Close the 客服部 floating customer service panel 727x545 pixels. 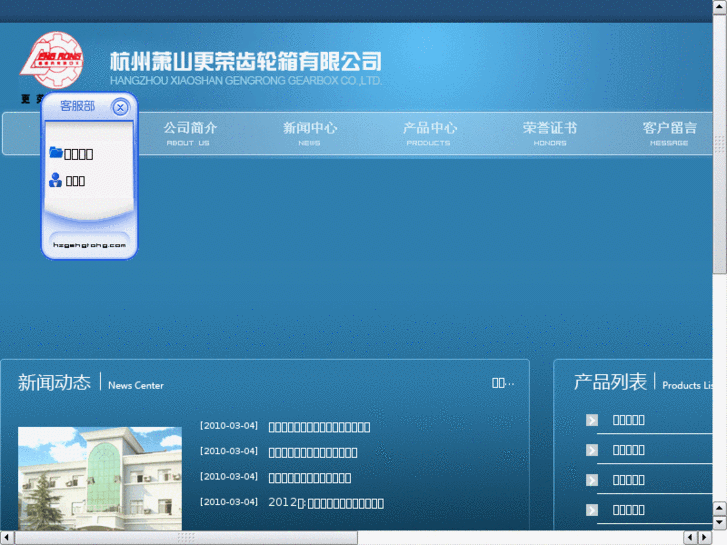(x=121, y=108)
